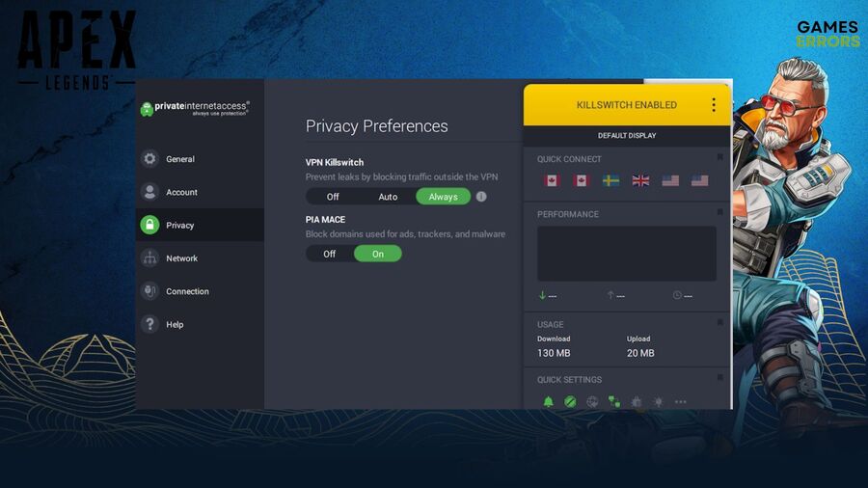Screen dimensions: 868x488
Task: Quick connect to the Sweden flag
Action: 610,181
